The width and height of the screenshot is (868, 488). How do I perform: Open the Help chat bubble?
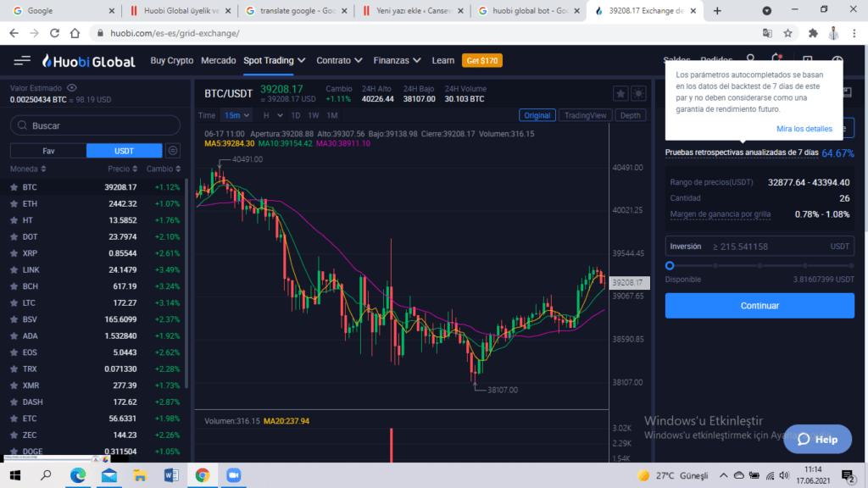(818, 440)
